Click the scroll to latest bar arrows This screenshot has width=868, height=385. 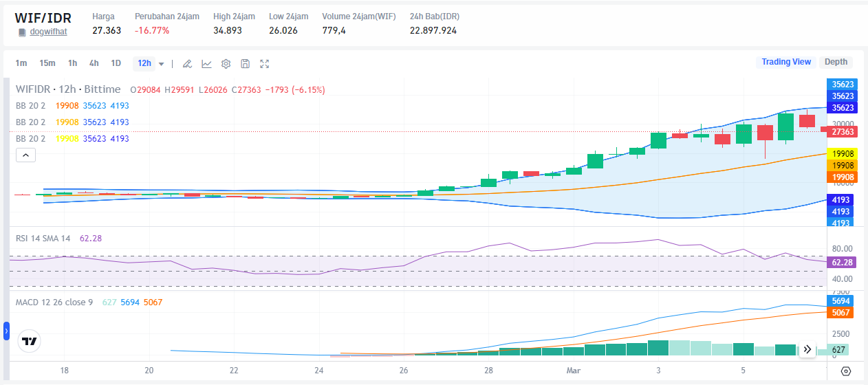tap(807, 349)
